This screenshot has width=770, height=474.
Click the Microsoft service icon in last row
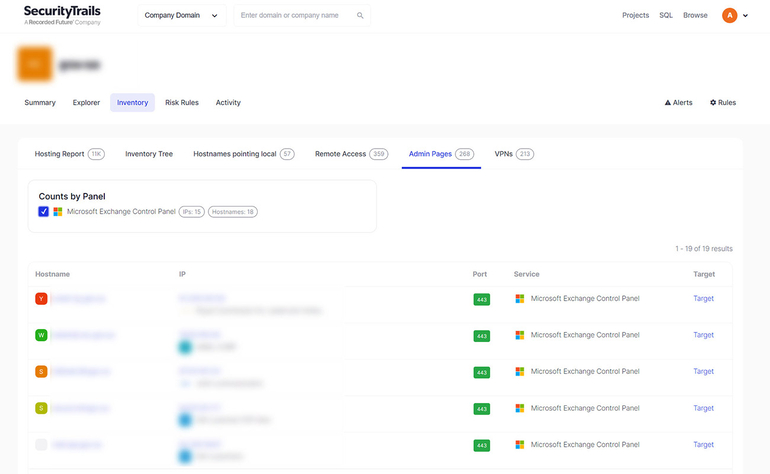click(520, 445)
